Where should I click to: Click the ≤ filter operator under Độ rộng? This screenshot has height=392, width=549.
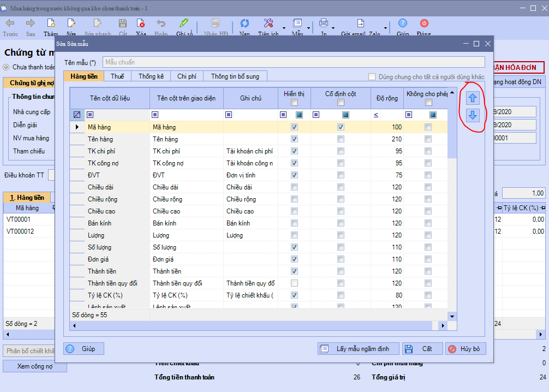click(376, 115)
